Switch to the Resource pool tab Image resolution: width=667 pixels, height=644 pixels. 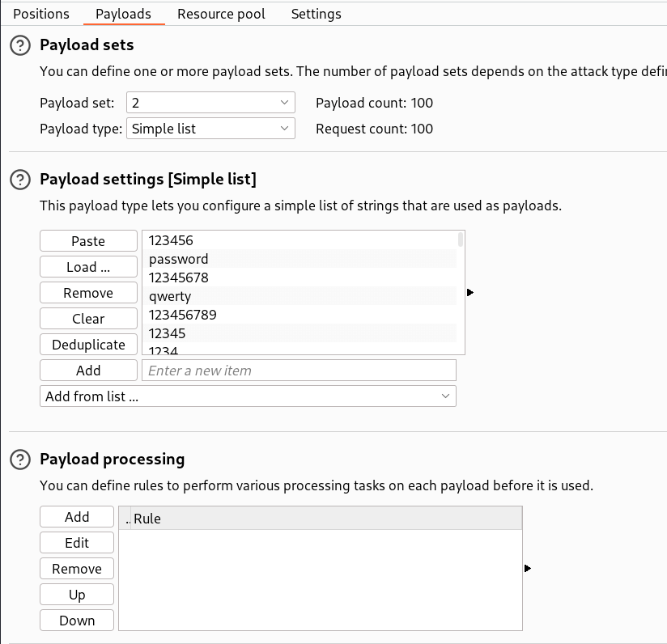[x=221, y=14]
